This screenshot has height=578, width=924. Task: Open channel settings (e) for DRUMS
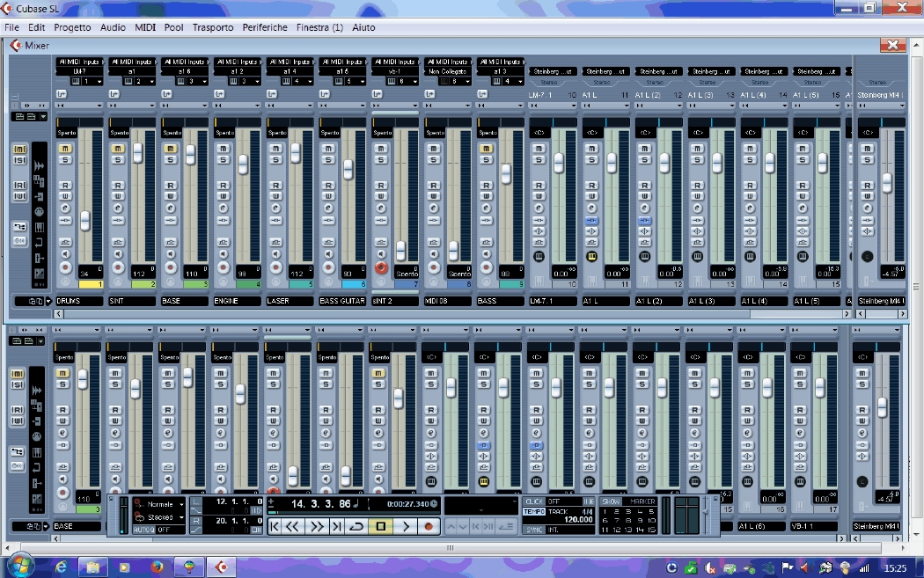click(65, 208)
